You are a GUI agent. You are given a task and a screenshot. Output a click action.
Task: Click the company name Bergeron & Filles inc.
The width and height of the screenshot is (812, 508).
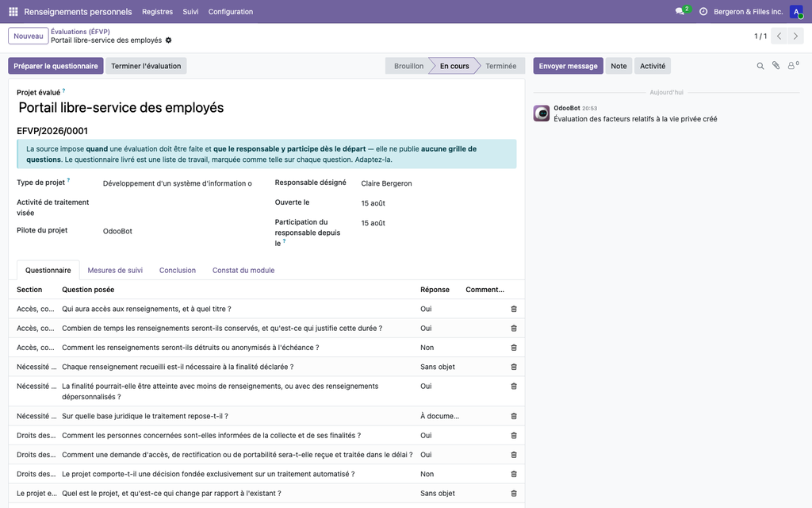click(x=749, y=11)
